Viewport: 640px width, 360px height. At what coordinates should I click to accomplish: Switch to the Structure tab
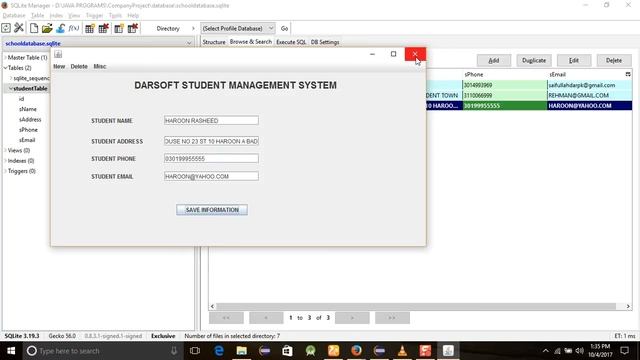[x=214, y=42]
